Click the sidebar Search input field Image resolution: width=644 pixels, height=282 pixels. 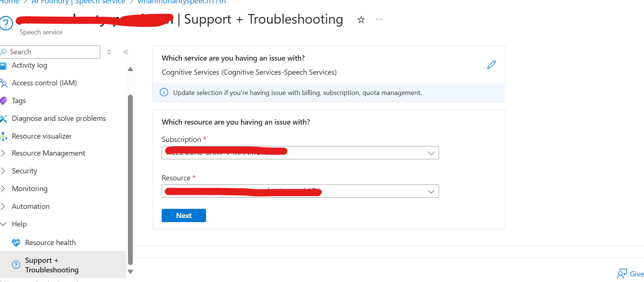point(50,52)
